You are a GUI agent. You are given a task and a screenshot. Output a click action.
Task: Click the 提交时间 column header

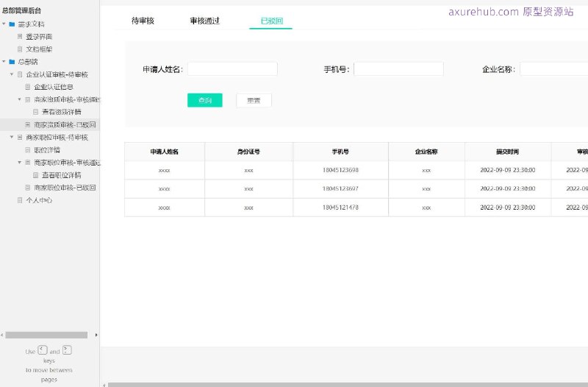507,152
